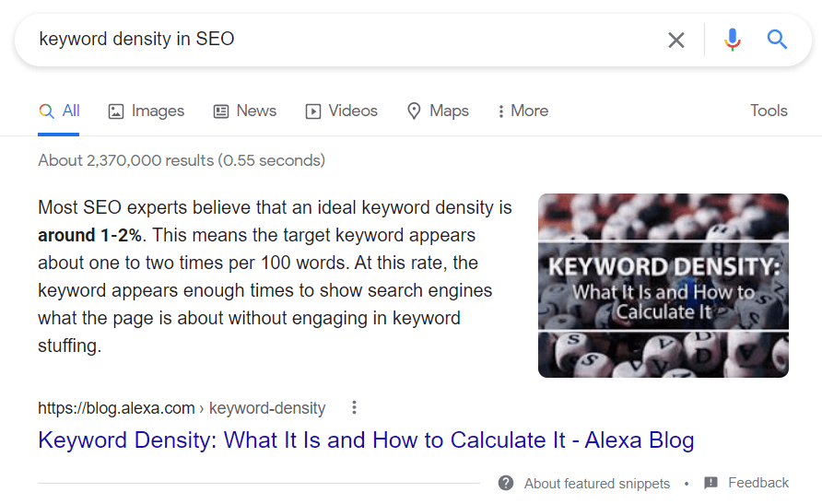Go to the Maps tab
Screen dimensions: 822x504
click(x=439, y=111)
